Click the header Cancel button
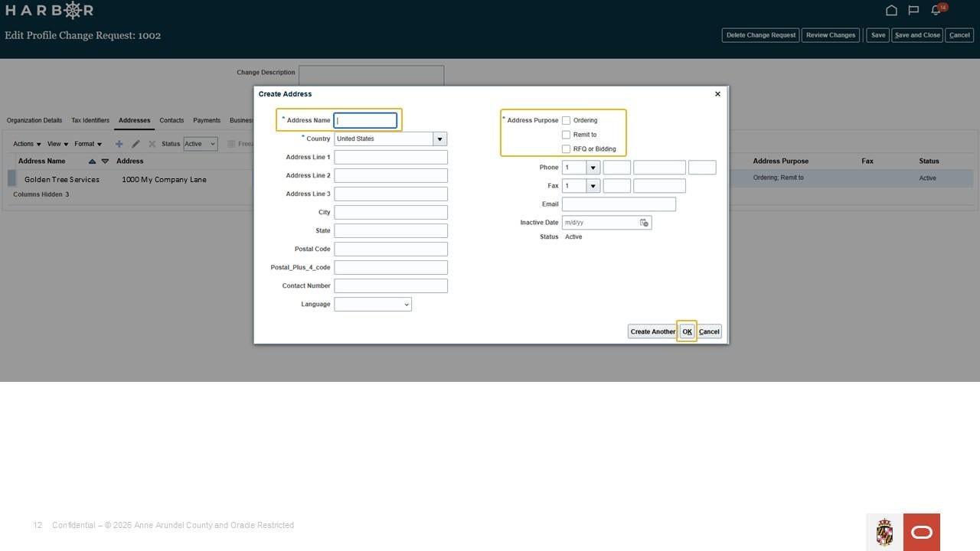 point(959,35)
